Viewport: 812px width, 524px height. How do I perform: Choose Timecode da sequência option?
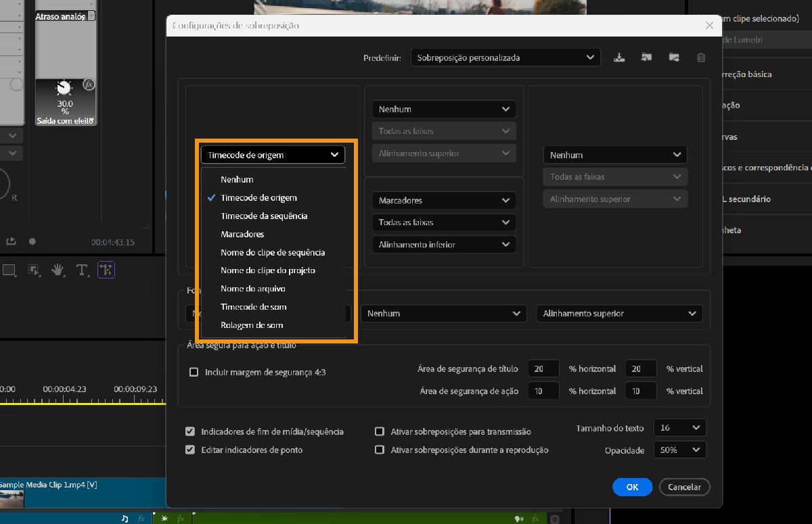point(273,216)
